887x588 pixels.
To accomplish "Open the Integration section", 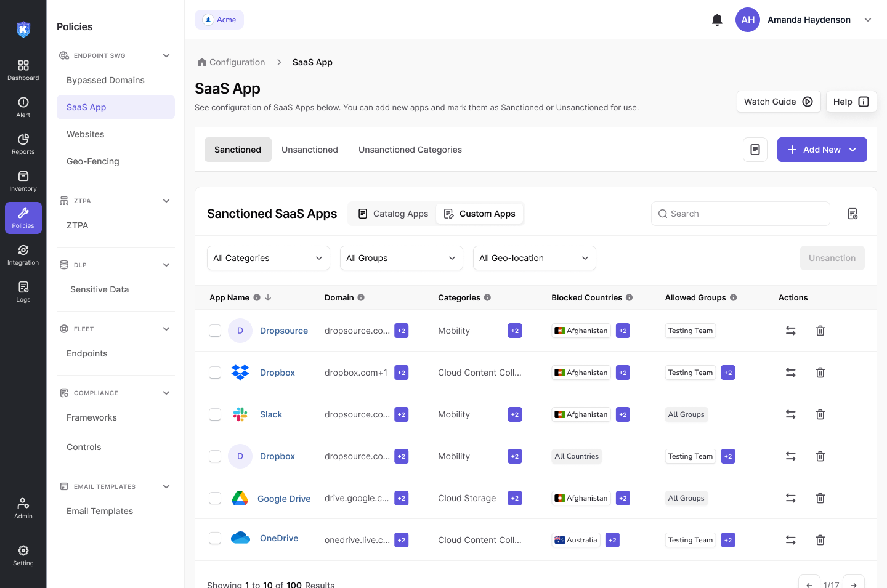I will 23,255.
